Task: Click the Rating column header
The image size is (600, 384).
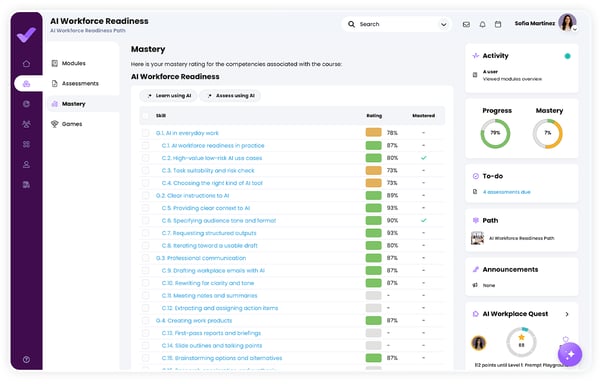Action: [374, 116]
